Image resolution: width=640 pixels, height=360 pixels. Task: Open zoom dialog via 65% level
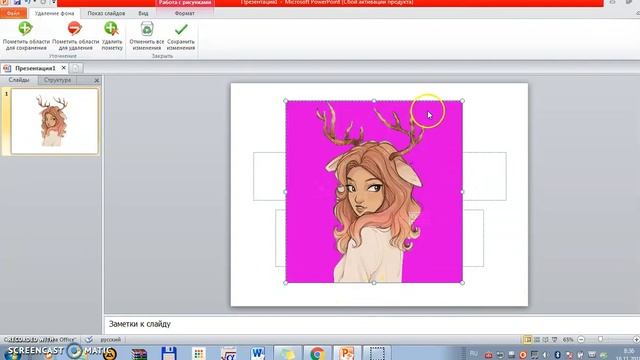point(568,339)
